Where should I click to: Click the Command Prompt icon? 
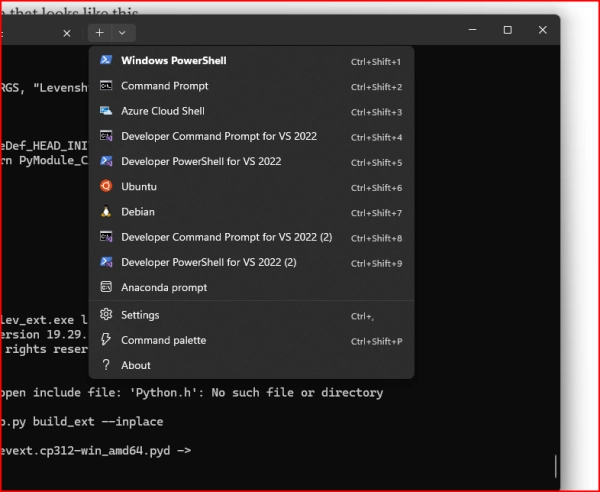click(105, 86)
